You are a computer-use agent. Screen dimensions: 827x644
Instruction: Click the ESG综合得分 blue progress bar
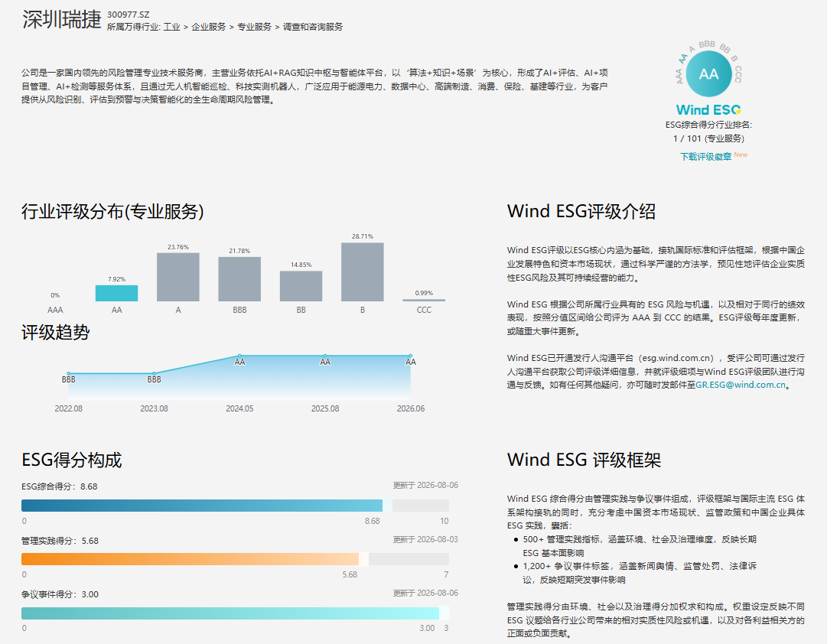[235, 506]
